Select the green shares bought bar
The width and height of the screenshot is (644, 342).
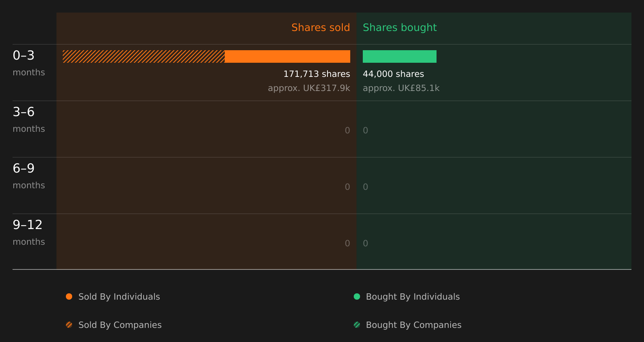[400, 56]
